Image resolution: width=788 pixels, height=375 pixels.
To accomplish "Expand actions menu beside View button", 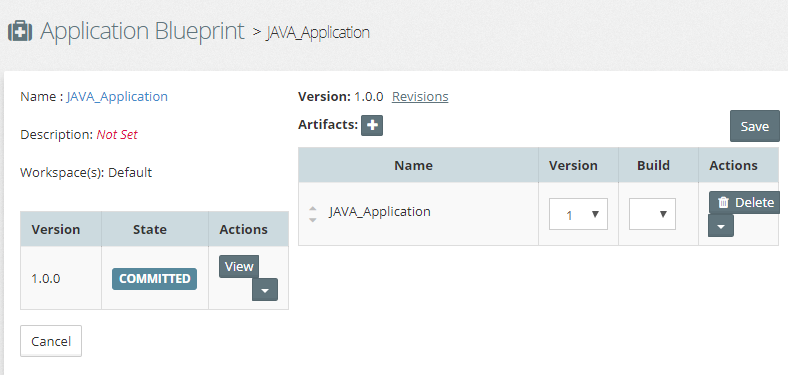I will (265, 290).
